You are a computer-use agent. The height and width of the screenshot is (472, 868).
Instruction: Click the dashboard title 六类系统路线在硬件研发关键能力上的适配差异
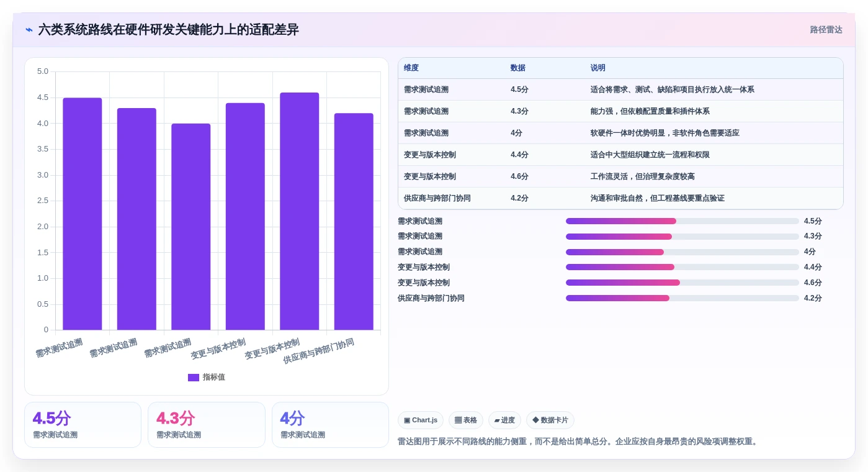pos(169,30)
